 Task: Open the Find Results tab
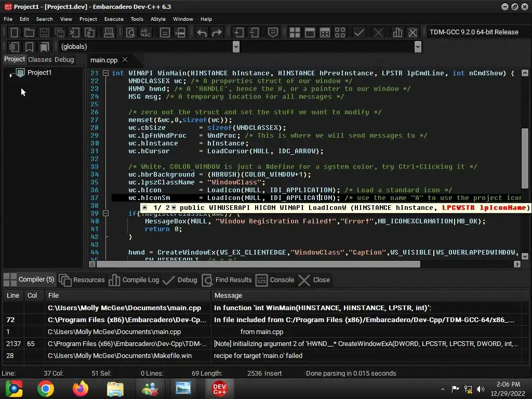227,280
